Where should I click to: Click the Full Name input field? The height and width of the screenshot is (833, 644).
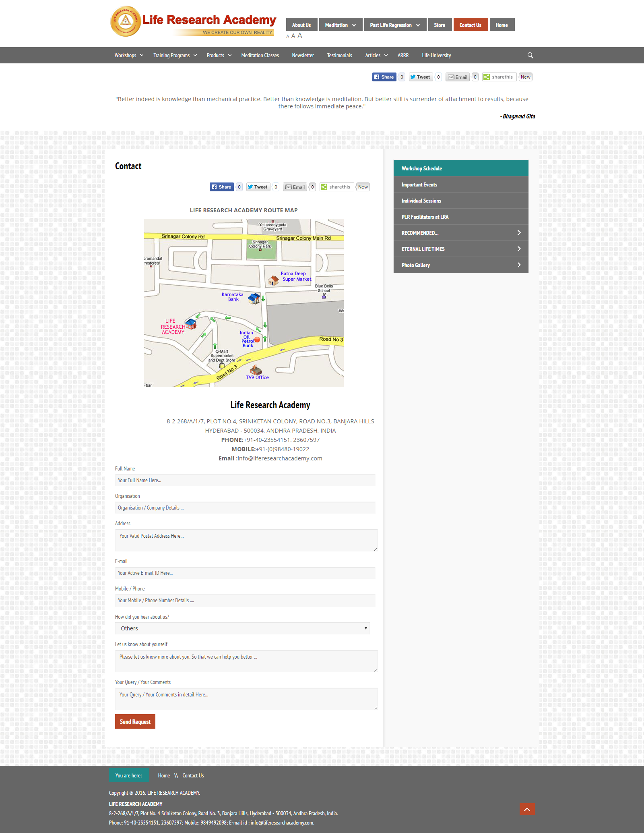[245, 480]
